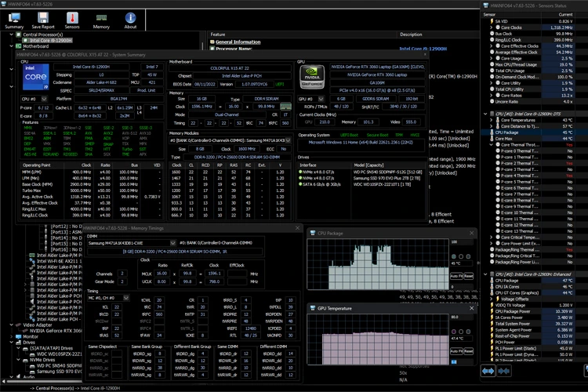
Task: Click the Intel Wi-Fi 6E AX211 network icon
Action: [x=32, y=261]
